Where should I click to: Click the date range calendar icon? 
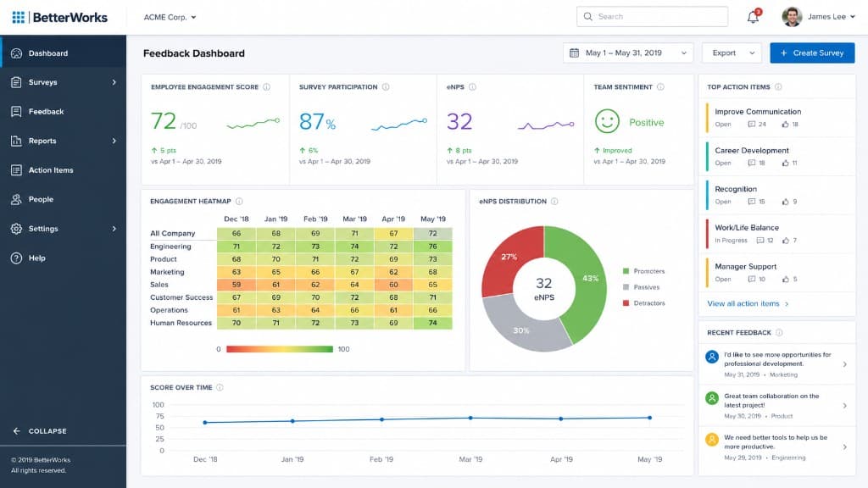coord(574,53)
